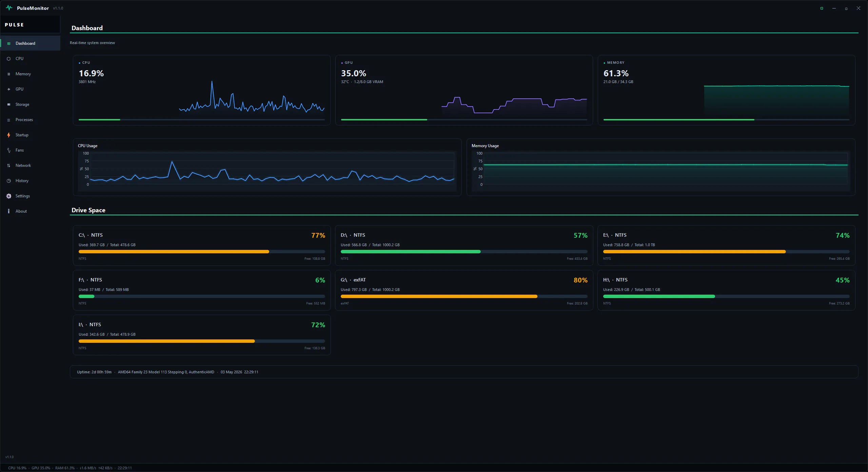
Task: Click the PULSE sidebar header
Action: coord(14,25)
